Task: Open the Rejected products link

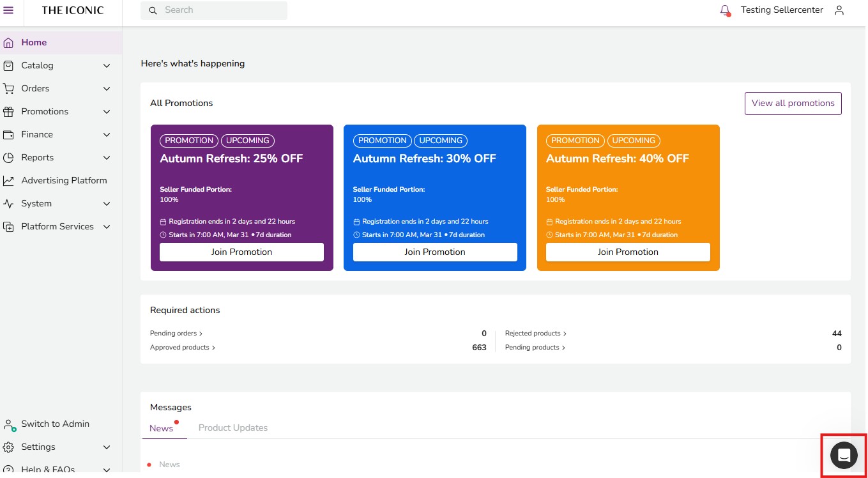Action: (x=535, y=334)
